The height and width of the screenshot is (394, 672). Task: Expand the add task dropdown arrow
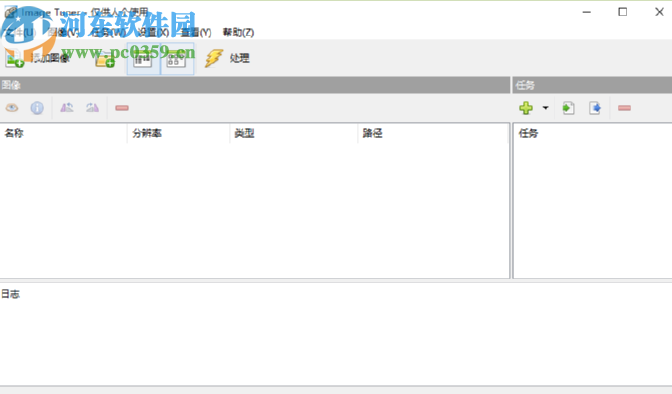(x=546, y=108)
